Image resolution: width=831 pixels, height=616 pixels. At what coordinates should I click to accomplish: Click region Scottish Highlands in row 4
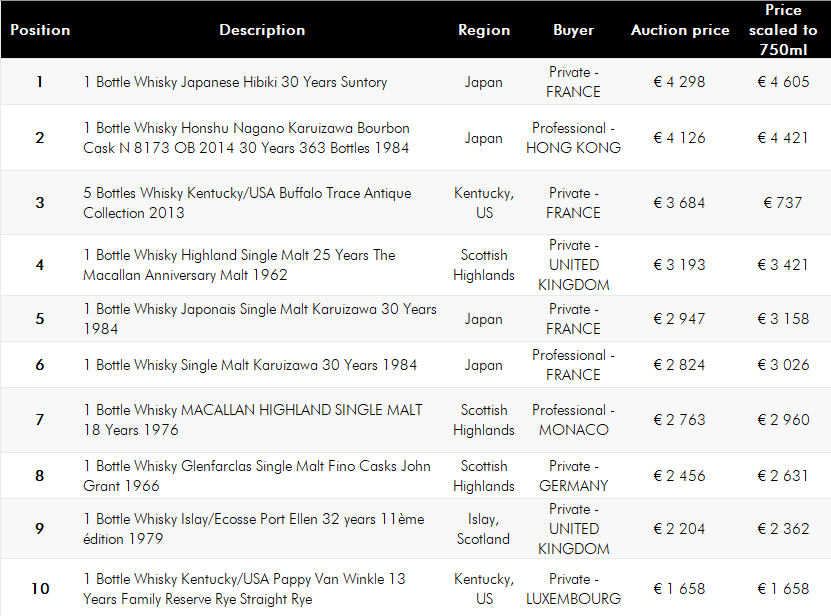[484, 265]
